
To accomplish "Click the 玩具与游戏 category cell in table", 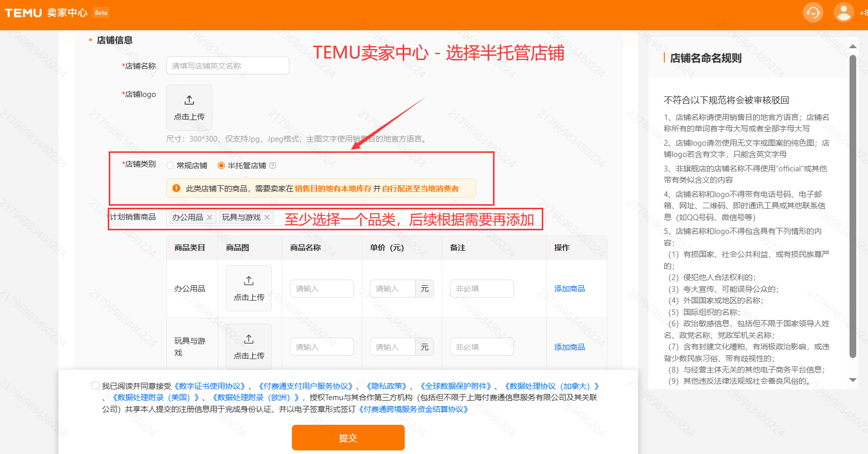I will pyautogui.click(x=190, y=347).
